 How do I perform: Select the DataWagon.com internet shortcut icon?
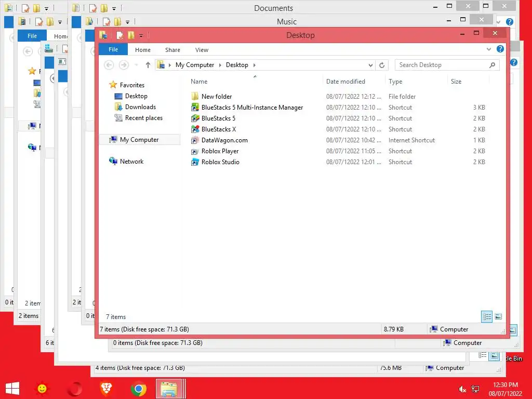[195, 140]
